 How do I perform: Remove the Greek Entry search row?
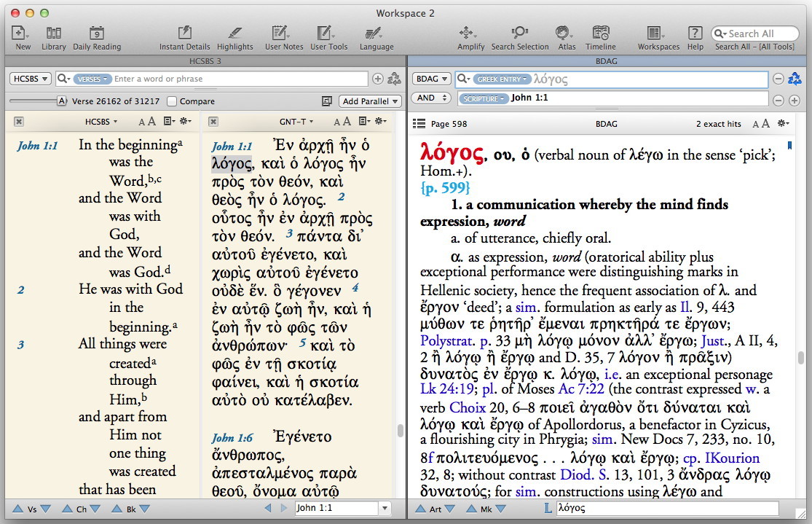(x=778, y=79)
